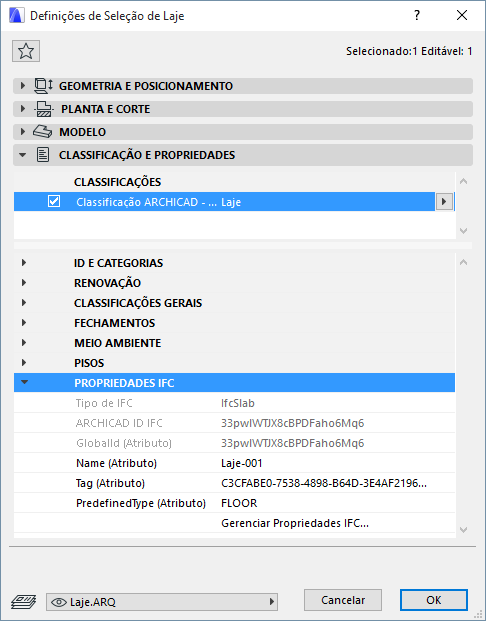Collapse the Classificação e Propriedades panel

[x=23, y=155]
